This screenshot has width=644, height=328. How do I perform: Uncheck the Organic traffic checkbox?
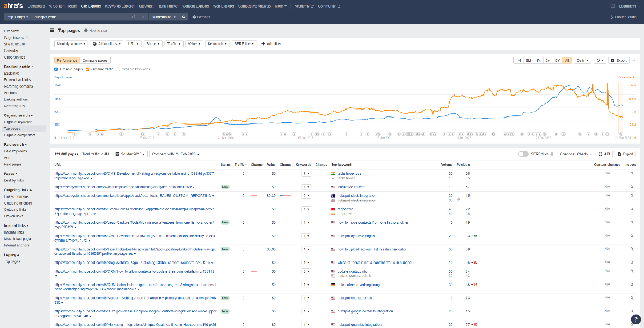[87, 69]
